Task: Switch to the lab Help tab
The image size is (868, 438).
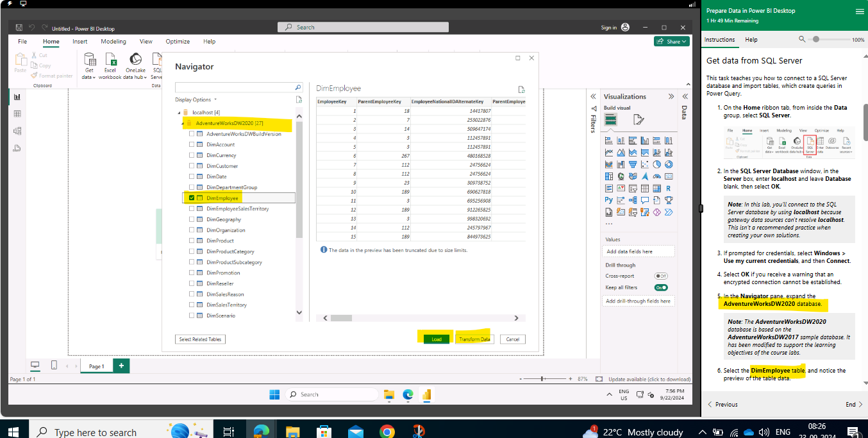Action: click(751, 40)
